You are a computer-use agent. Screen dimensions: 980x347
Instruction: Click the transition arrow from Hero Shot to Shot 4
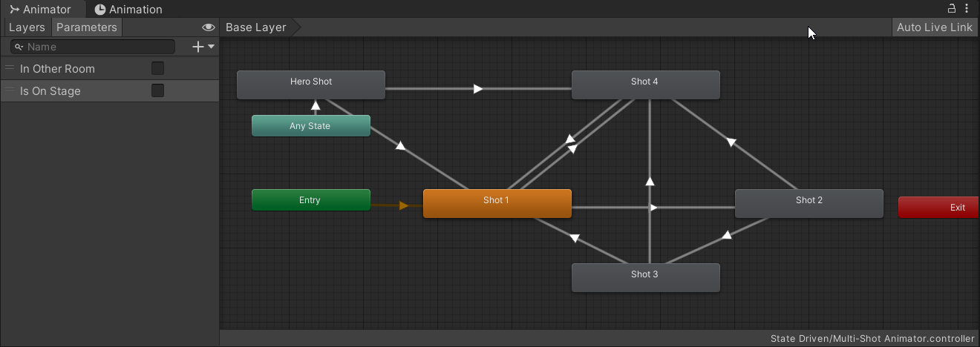tap(478, 89)
